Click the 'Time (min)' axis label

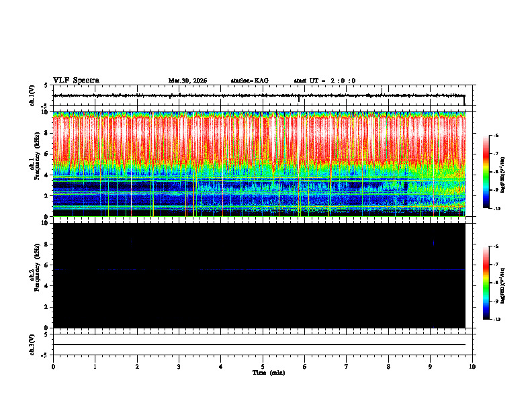(269, 373)
